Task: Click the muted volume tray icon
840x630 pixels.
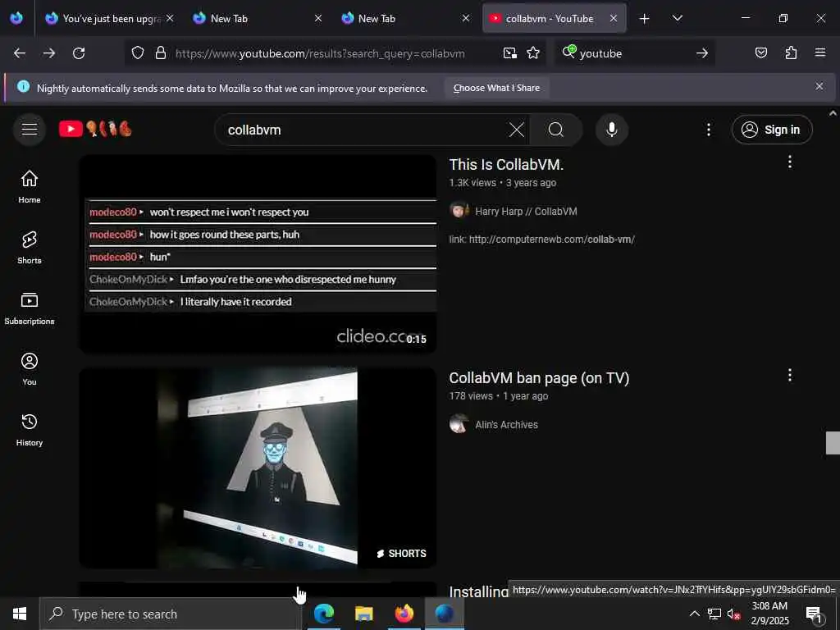Action: click(x=733, y=614)
